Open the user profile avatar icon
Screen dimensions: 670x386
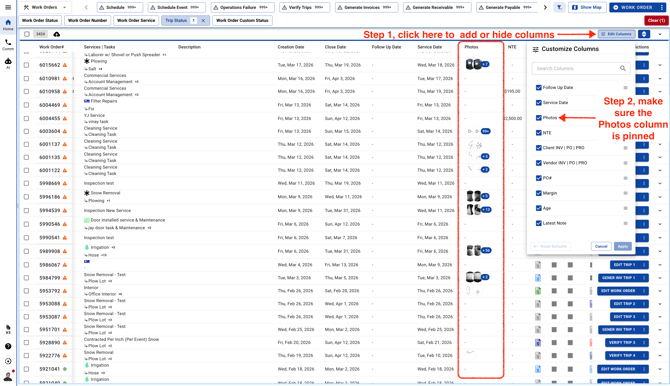click(8, 376)
